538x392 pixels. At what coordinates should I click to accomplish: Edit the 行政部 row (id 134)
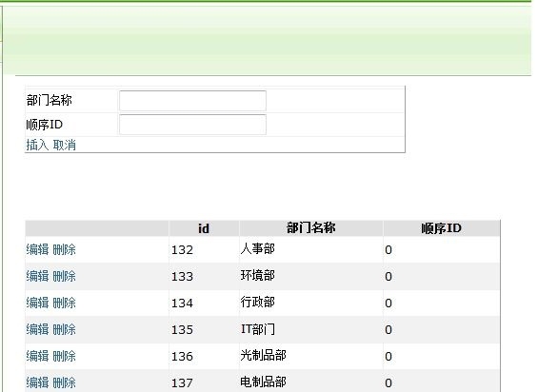[x=37, y=303]
